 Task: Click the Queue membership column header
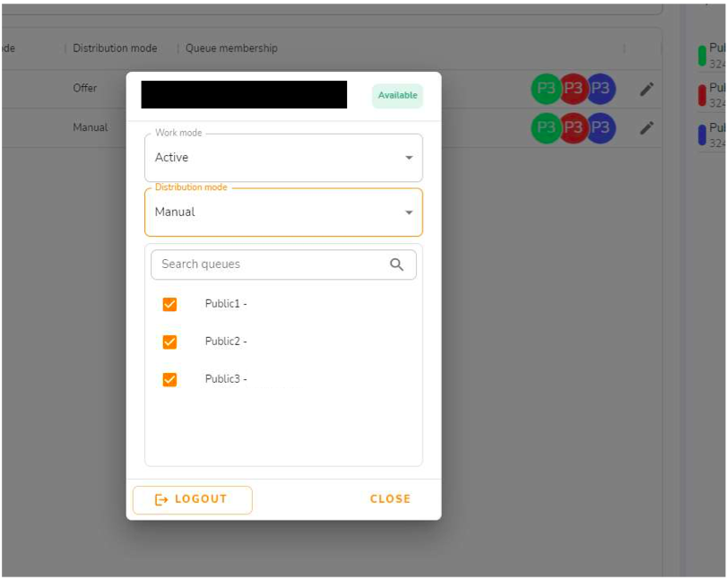tap(231, 48)
